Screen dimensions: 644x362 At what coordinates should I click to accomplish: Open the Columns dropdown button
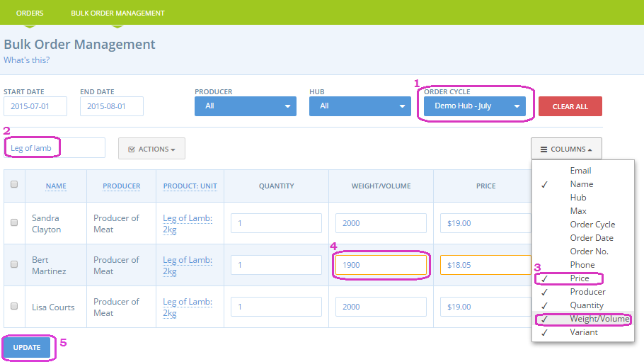point(566,149)
